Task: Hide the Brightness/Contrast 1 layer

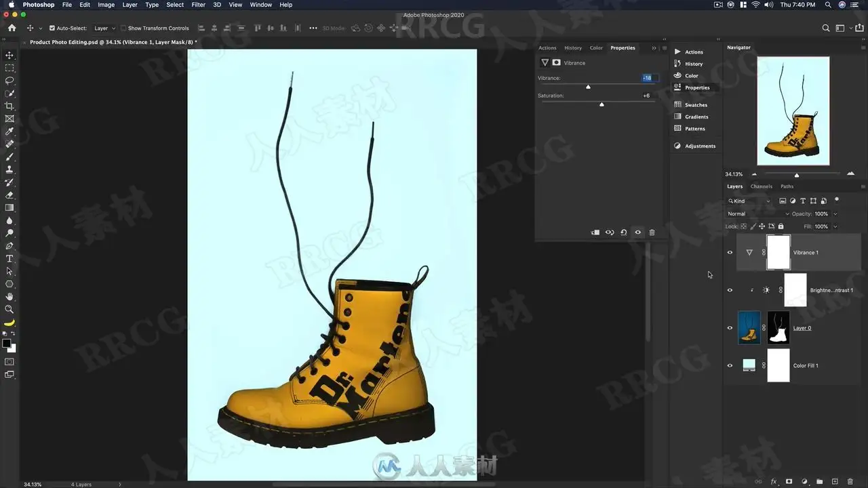Action: [730, 290]
